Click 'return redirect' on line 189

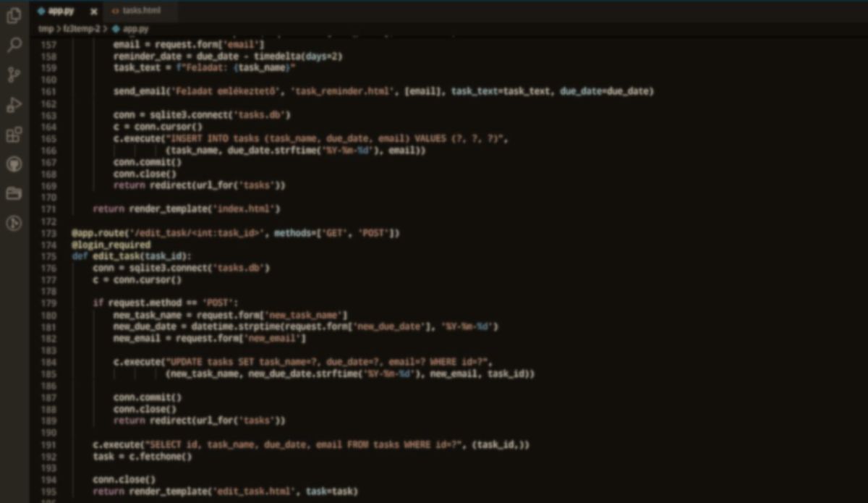point(153,421)
